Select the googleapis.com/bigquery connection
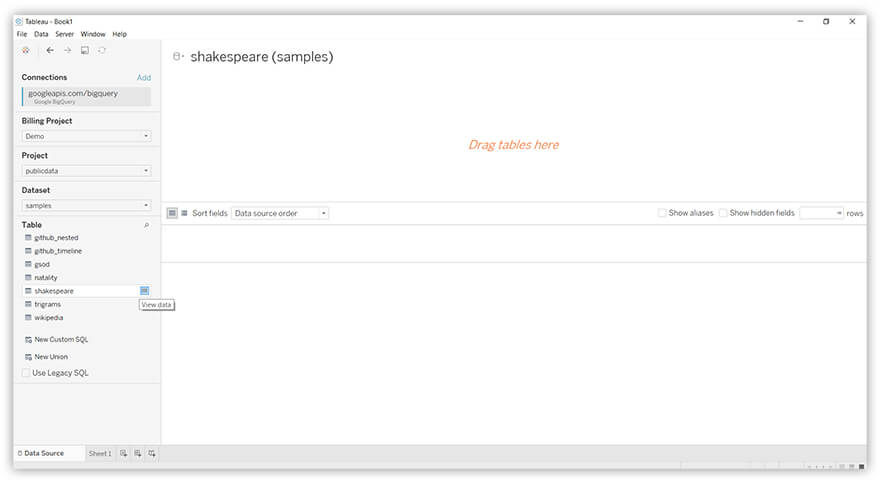The width and height of the screenshot is (880, 484). pyautogui.click(x=86, y=97)
